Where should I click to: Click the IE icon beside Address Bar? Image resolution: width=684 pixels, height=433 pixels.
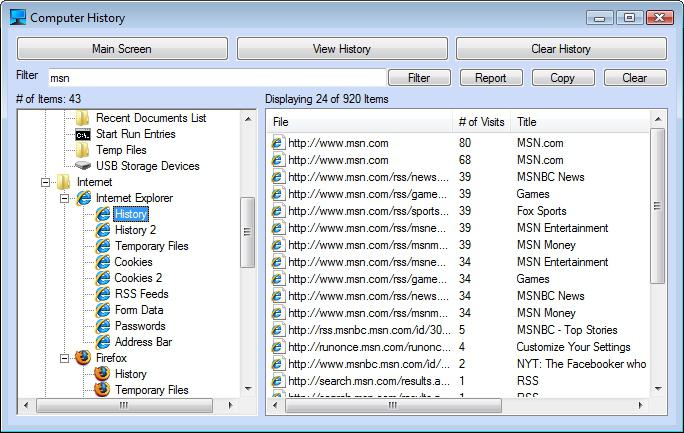103,342
